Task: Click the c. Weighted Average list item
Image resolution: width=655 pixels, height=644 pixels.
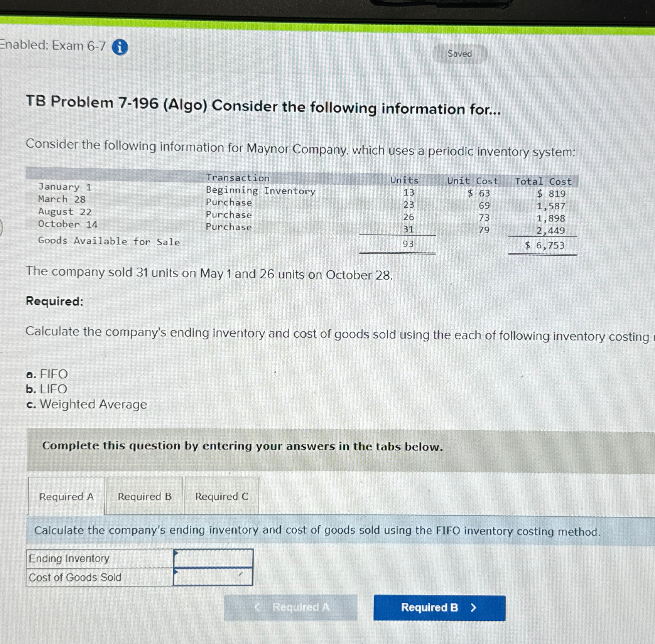Action: [86, 404]
